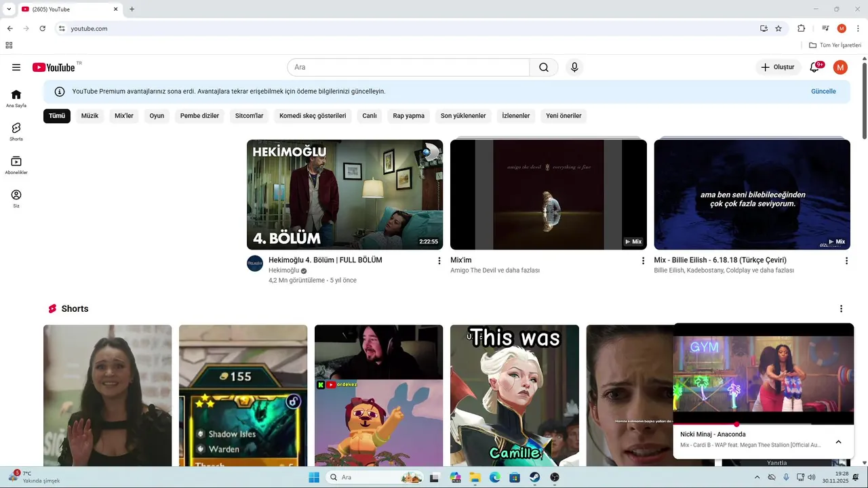Open Hekimoğlu channel avatar
The width and height of the screenshot is (868, 488).
tap(255, 264)
